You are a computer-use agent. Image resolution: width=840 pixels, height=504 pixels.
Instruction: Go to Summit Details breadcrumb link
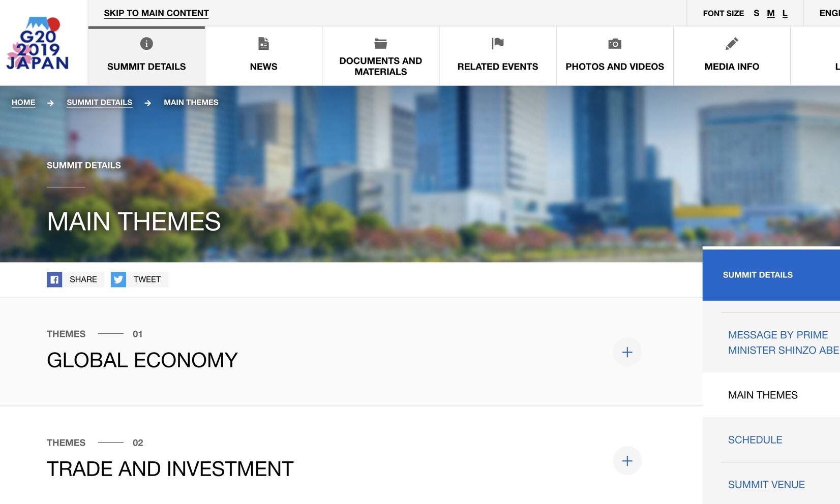pyautogui.click(x=99, y=102)
